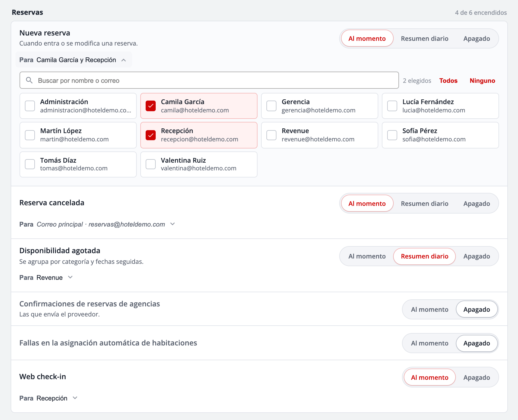The width and height of the screenshot is (518, 420).
Task: Enable Al momento for Fallas en asignación
Action: [429, 343]
